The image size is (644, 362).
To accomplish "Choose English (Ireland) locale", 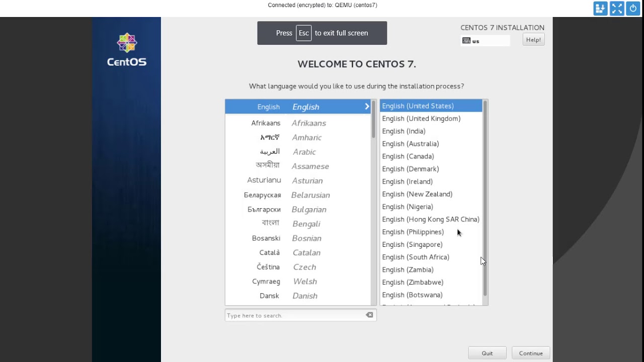I will (x=431, y=181).
